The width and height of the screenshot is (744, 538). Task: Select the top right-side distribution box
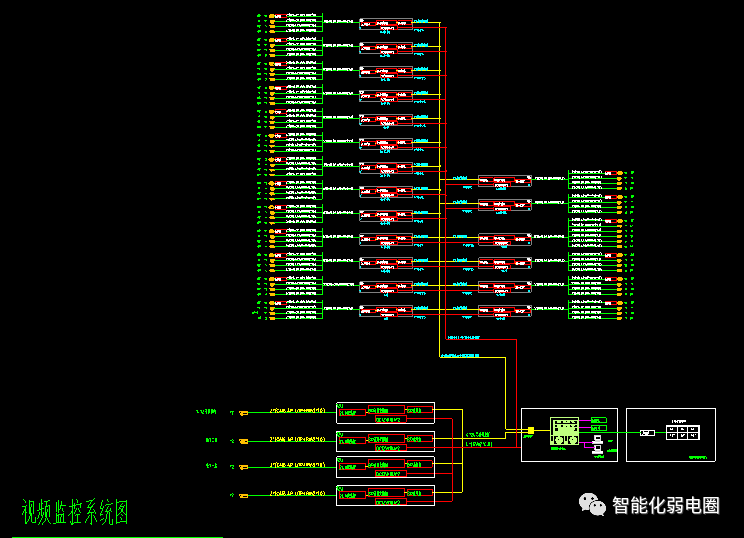click(504, 181)
